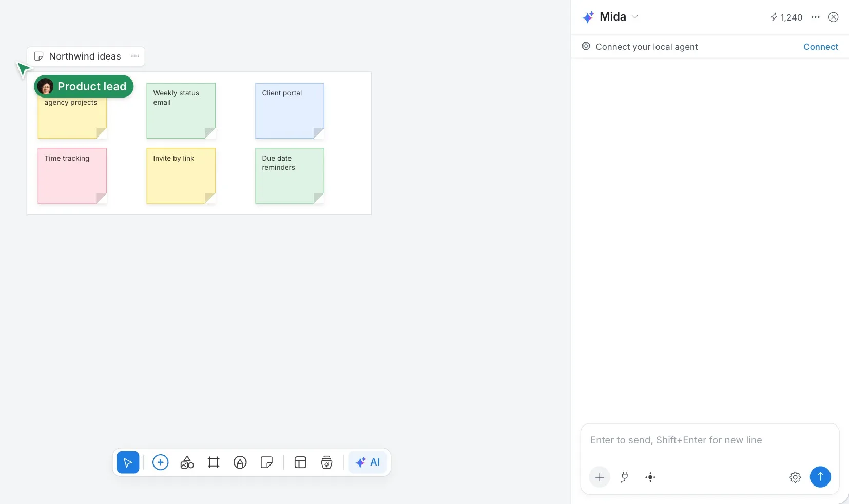This screenshot has height=504, width=849.
Task: Click the Product lead collaborator label
Action: (x=84, y=86)
